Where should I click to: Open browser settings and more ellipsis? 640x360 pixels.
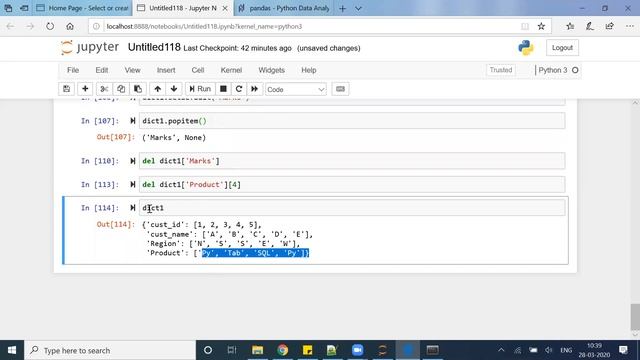[x=630, y=27]
